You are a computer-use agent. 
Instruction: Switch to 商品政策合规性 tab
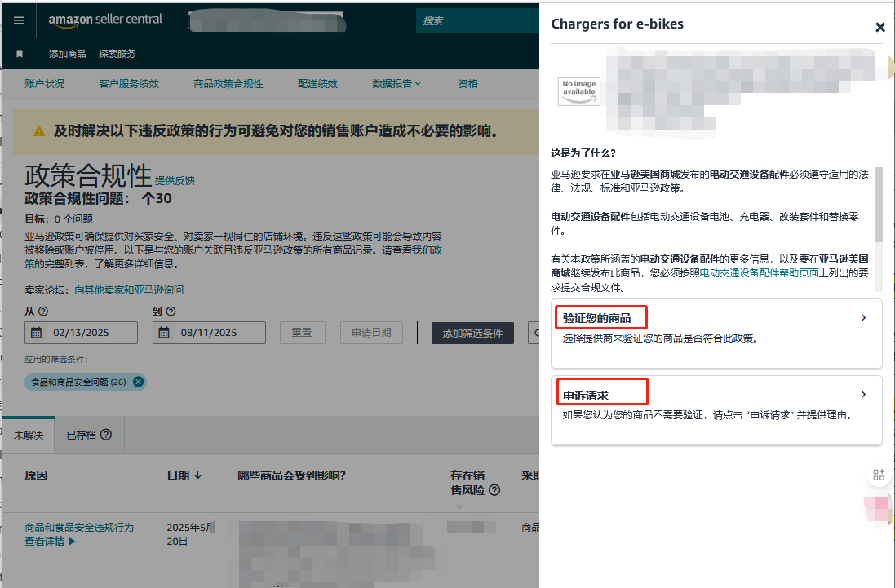[228, 84]
